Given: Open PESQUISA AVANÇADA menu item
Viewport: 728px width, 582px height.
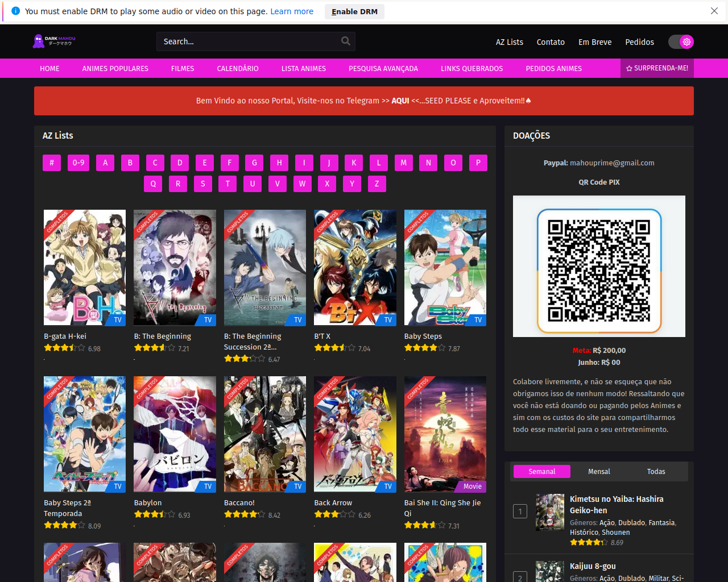Looking at the screenshot, I should [383, 68].
